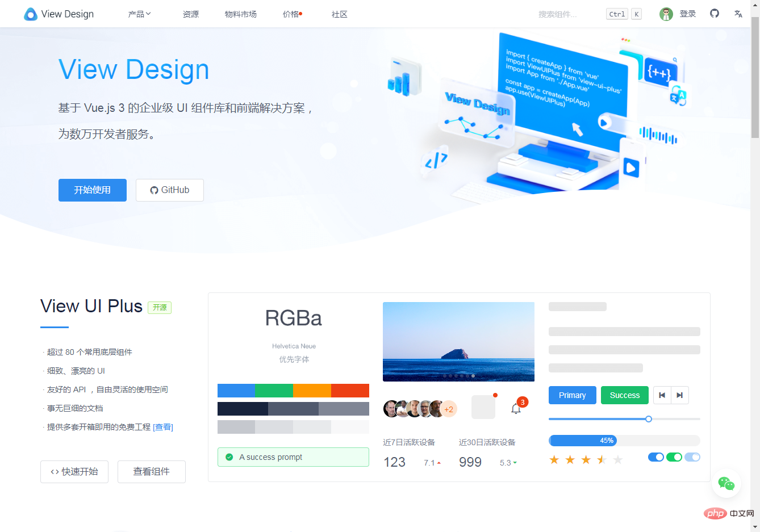The height and width of the screenshot is (532, 760).
Task: Click the 近7日活跃设备 label
Action: (x=409, y=442)
